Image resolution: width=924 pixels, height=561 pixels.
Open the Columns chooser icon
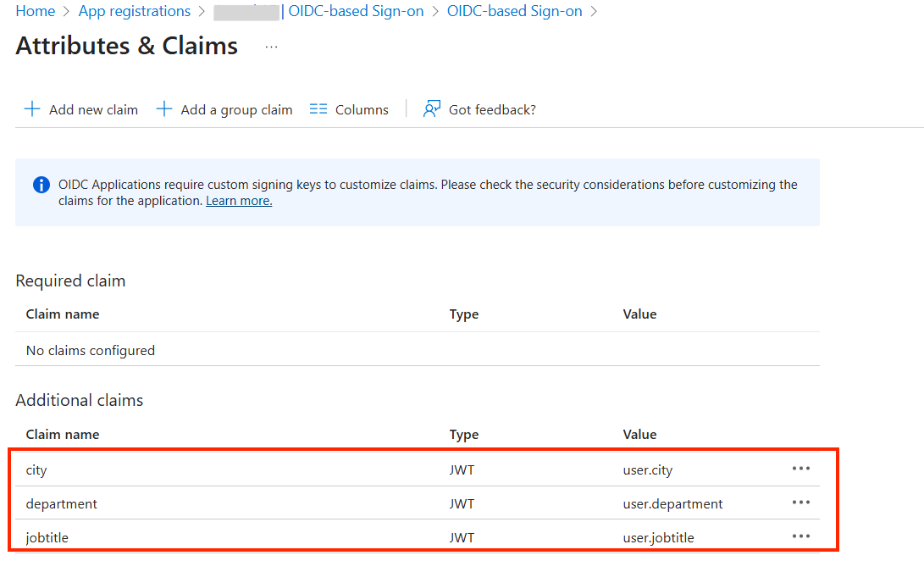coord(318,109)
